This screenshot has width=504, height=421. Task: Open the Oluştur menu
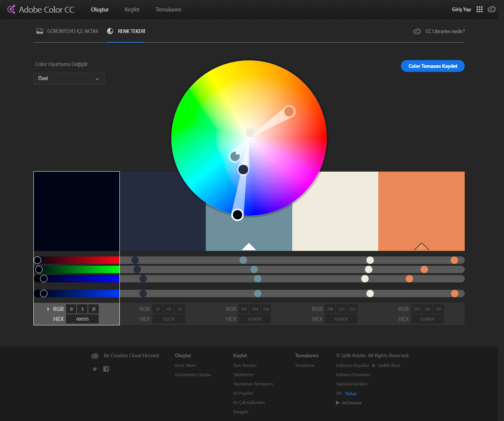tap(100, 10)
